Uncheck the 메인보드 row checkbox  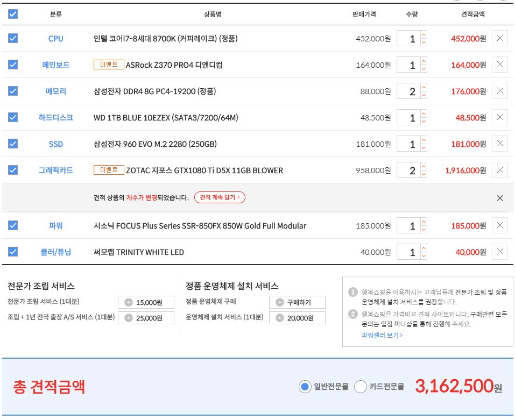(x=13, y=65)
